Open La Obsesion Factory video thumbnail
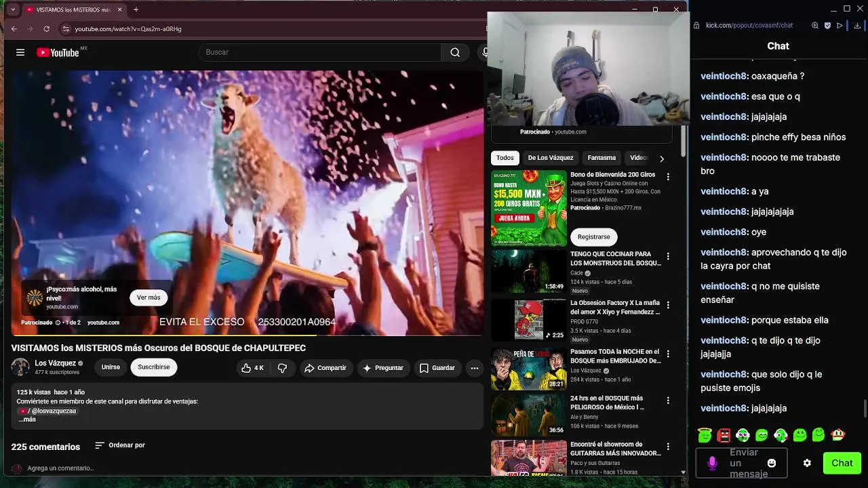868x488 pixels. point(529,320)
